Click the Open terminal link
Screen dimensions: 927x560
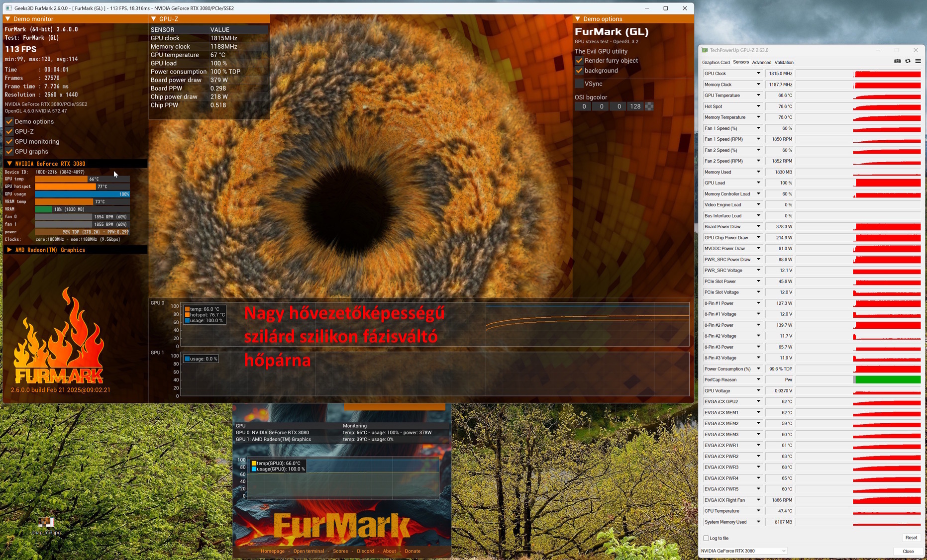click(x=309, y=551)
